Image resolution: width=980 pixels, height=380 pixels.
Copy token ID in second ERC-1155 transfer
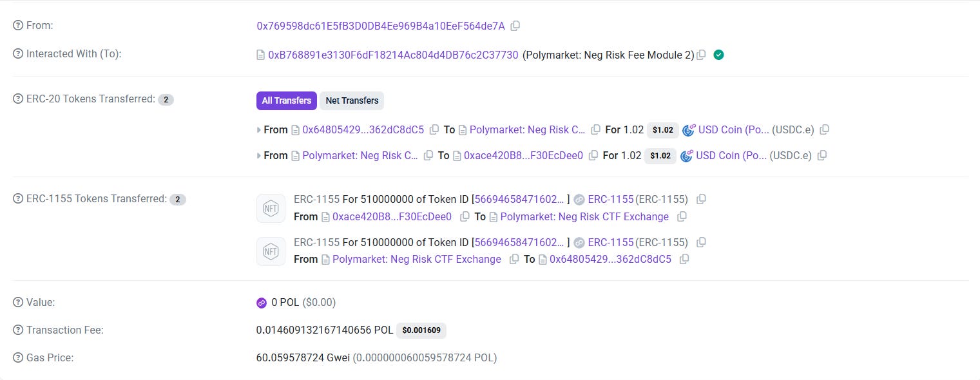(x=702, y=242)
